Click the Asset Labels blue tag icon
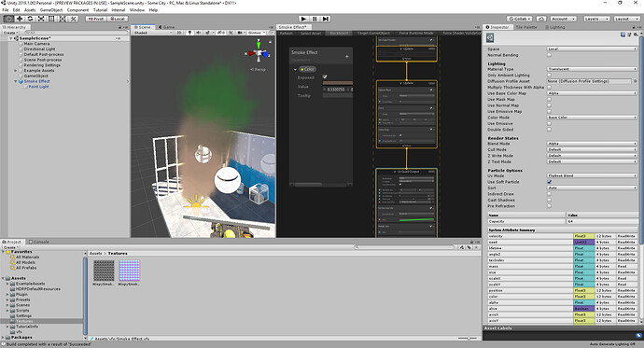This screenshot has width=644, height=348. click(x=638, y=335)
